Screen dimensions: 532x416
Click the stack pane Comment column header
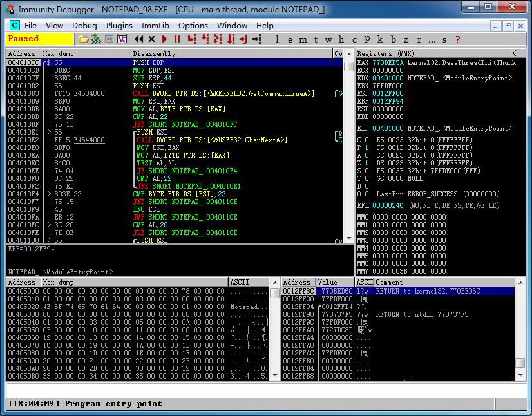(x=444, y=282)
